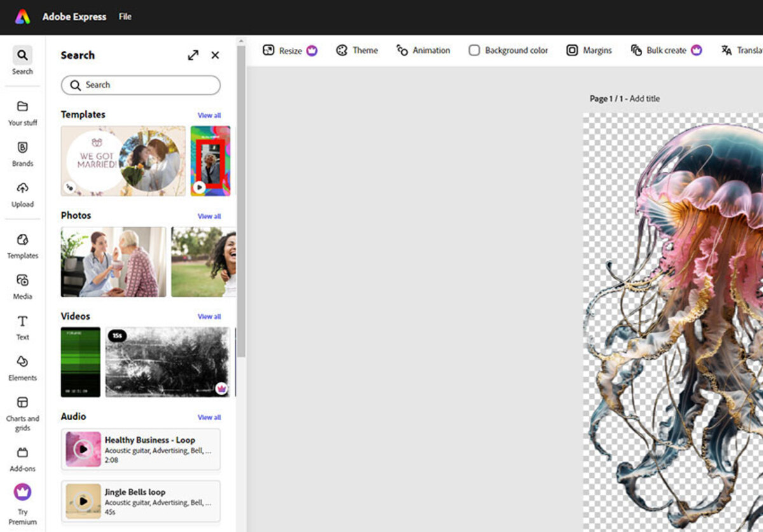Open the Media panel
Image resolution: width=763 pixels, height=532 pixels.
22,287
